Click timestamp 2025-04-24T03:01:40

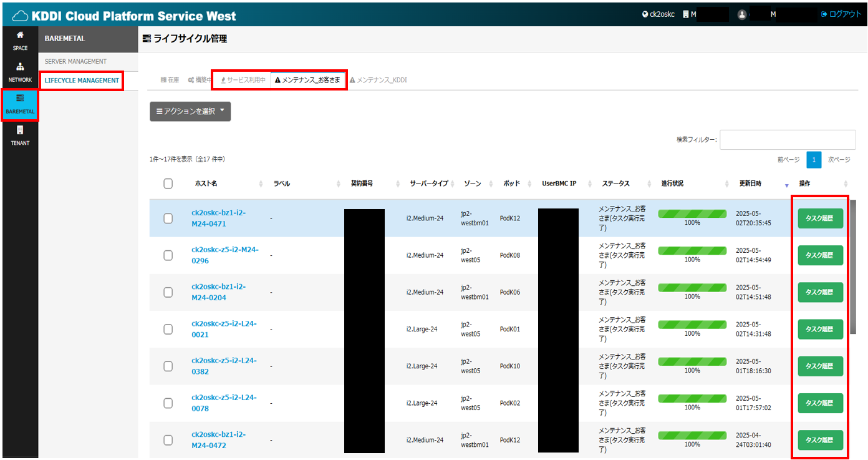[753, 440]
